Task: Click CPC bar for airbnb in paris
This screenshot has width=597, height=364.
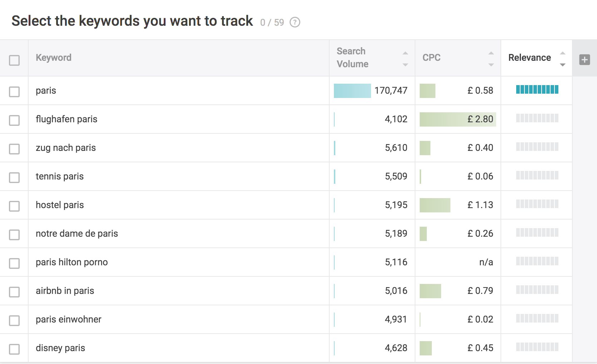Action: tap(430, 291)
